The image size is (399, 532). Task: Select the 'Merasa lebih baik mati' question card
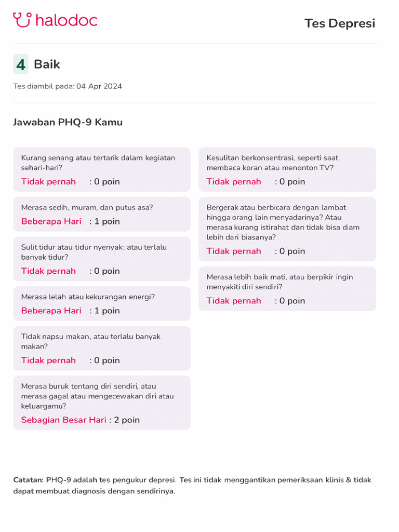(287, 288)
